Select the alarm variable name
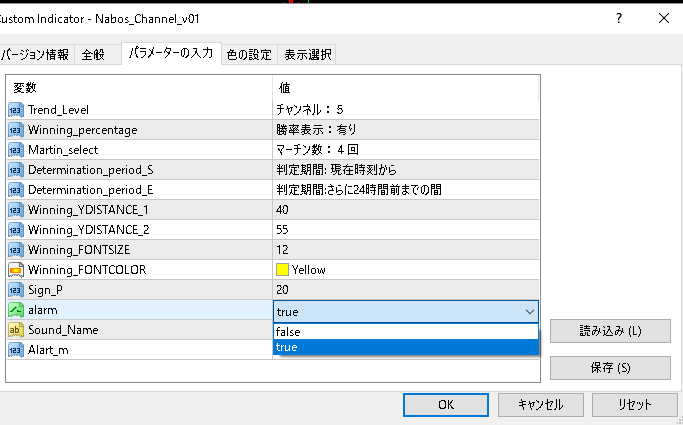This screenshot has width=683, height=425. click(43, 310)
